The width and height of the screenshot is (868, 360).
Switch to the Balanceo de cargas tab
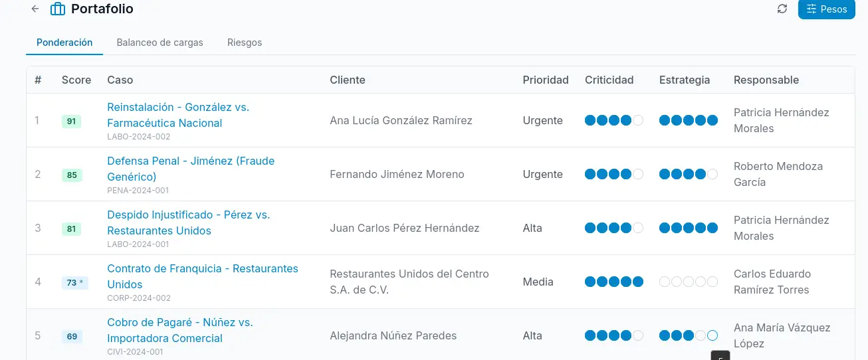(x=160, y=43)
